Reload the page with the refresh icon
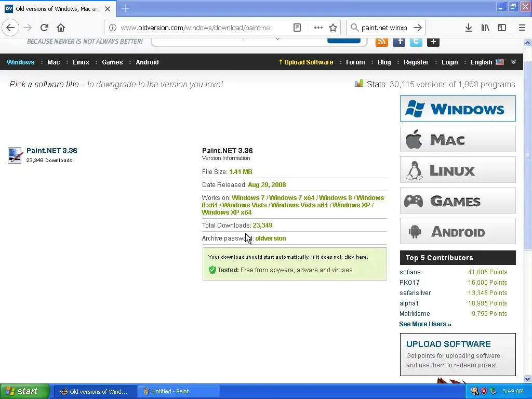Screen dimensions: 532x399 [44, 28]
